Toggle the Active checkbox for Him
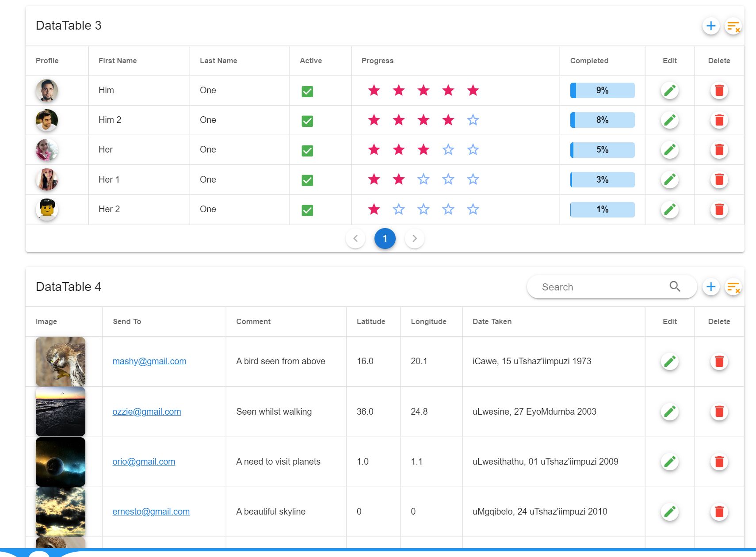This screenshot has width=756, height=557. [307, 92]
